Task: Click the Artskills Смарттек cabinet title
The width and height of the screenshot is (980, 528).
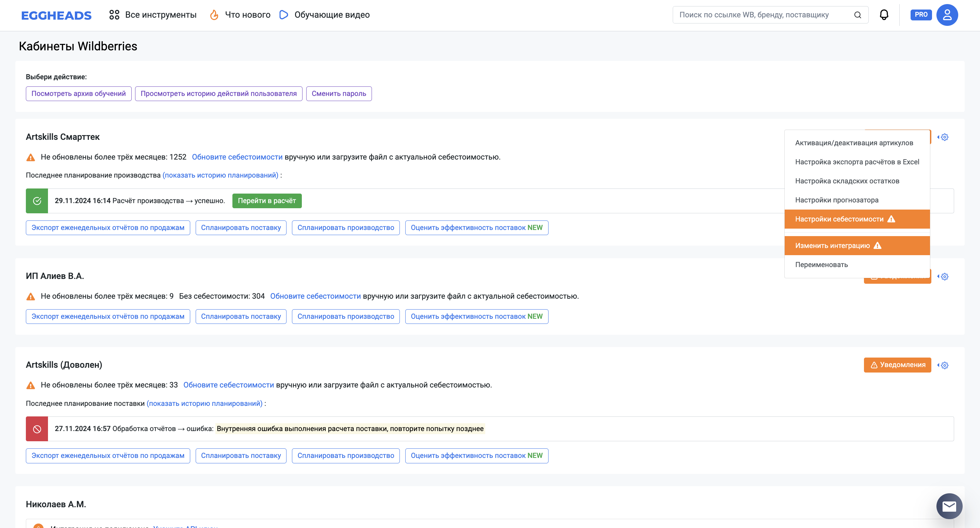Action: [x=62, y=137]
